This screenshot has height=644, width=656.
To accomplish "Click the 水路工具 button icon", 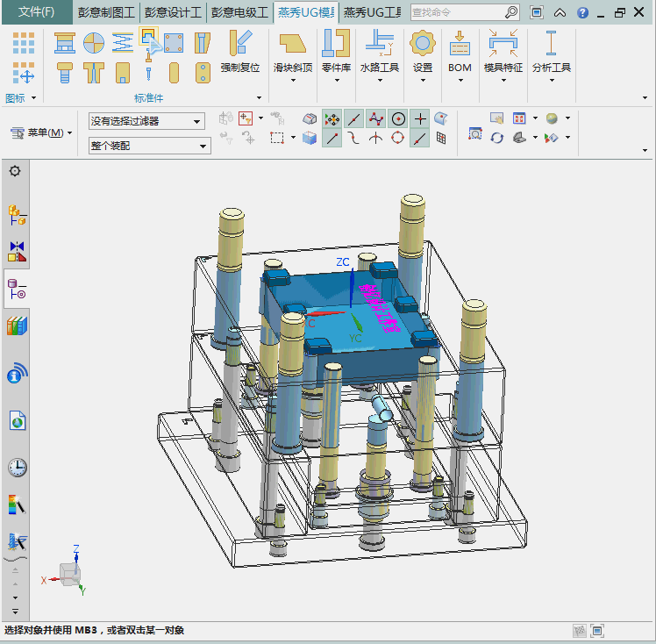I will [x=380, y=44].
